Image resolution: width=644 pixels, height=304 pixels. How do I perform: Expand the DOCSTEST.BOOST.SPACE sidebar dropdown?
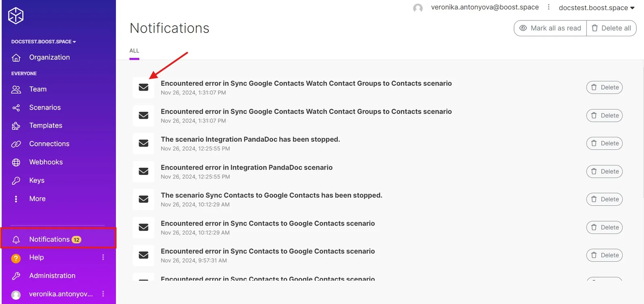(x=43, y=41)
